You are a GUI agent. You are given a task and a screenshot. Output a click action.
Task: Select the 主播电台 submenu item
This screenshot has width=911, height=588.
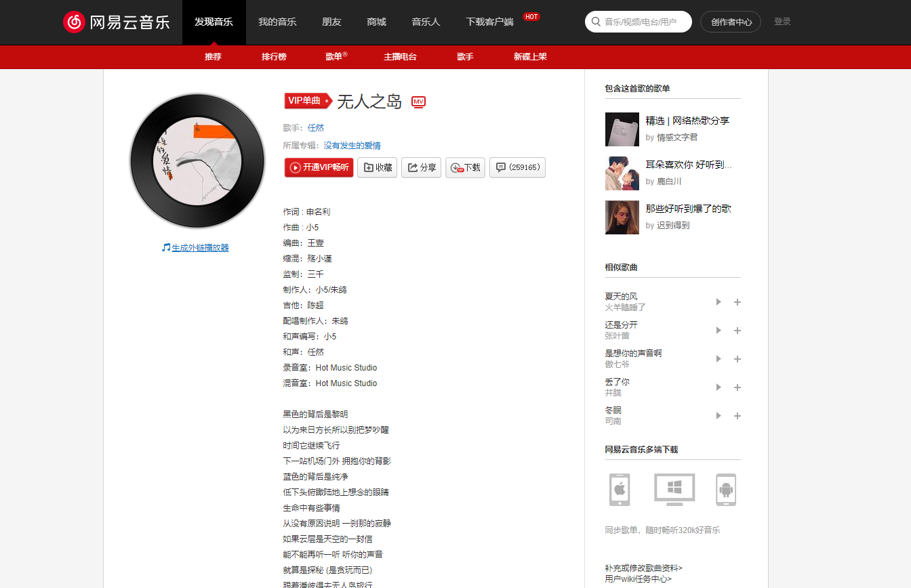(x=400, y=57)
